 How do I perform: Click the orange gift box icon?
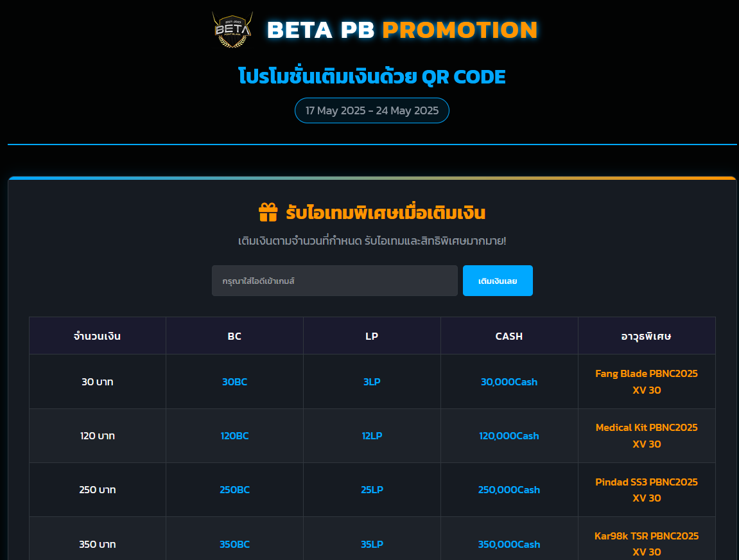click(x=268, y=212)
